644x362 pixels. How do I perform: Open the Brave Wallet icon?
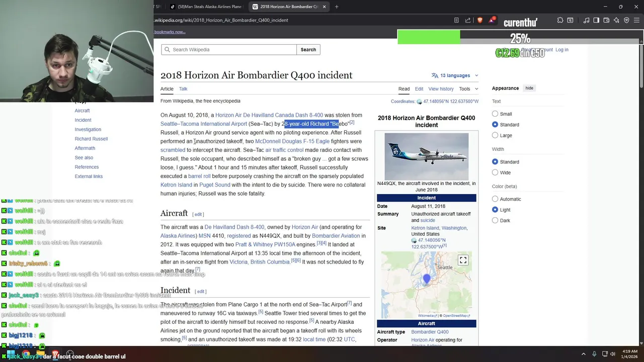[x=606, y=20]
